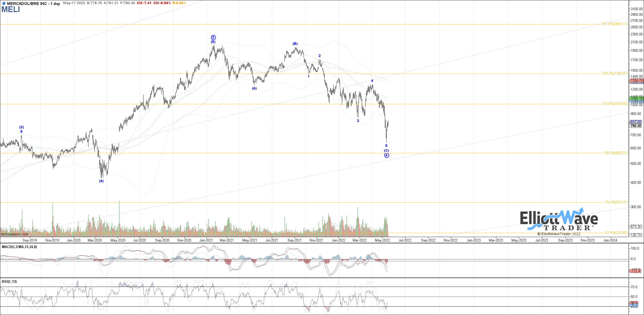Click the wave 2 label near Nov-2021
The height and width of the screenshot is (315, 644).
(320, 56)
